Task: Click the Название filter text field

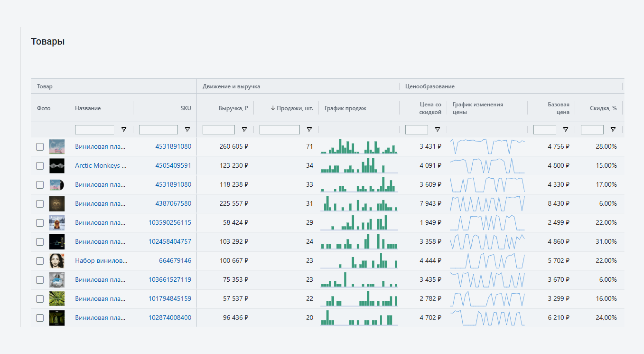Action: pyautogui.click(x=94, y=130)
